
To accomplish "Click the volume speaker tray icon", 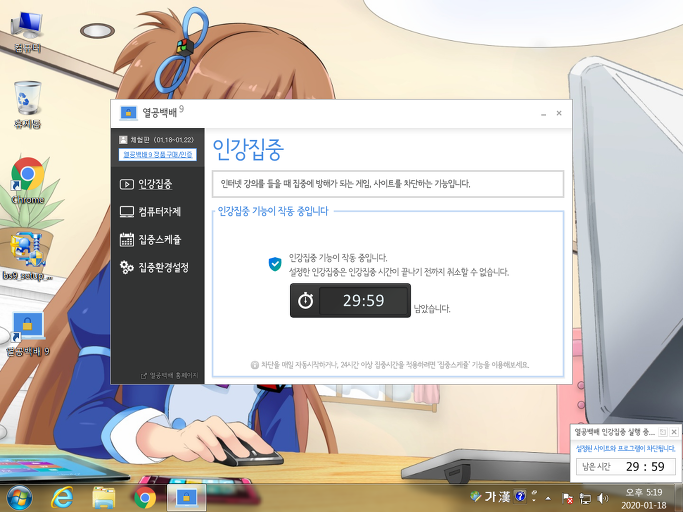I will point(603,498).
